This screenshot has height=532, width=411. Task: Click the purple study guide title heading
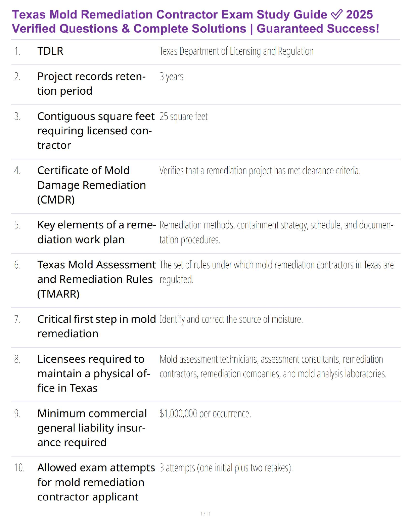pyautogui.click(x=195, y=21)
